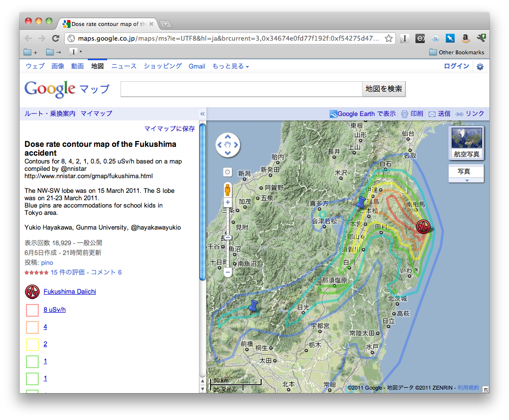
Task: Click the zoom in plus icon
Action: point(227,202)
